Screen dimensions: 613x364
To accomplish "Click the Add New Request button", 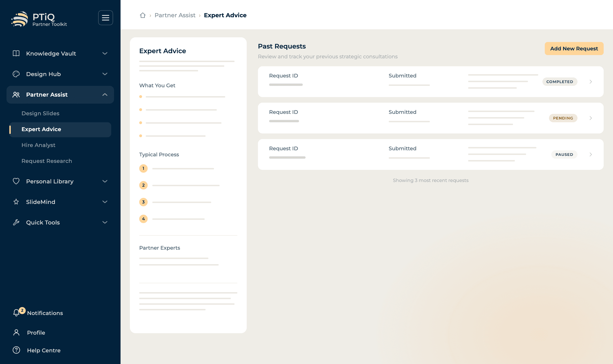I will click(574, 49).
